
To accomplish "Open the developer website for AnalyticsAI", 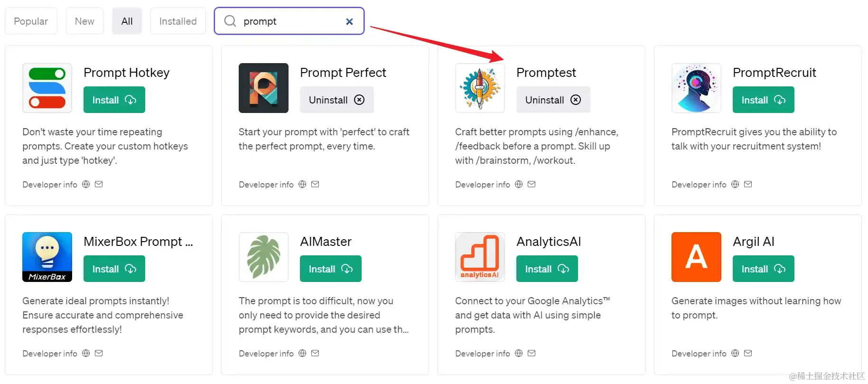I will pyautogui.click(x=518, y=353).
